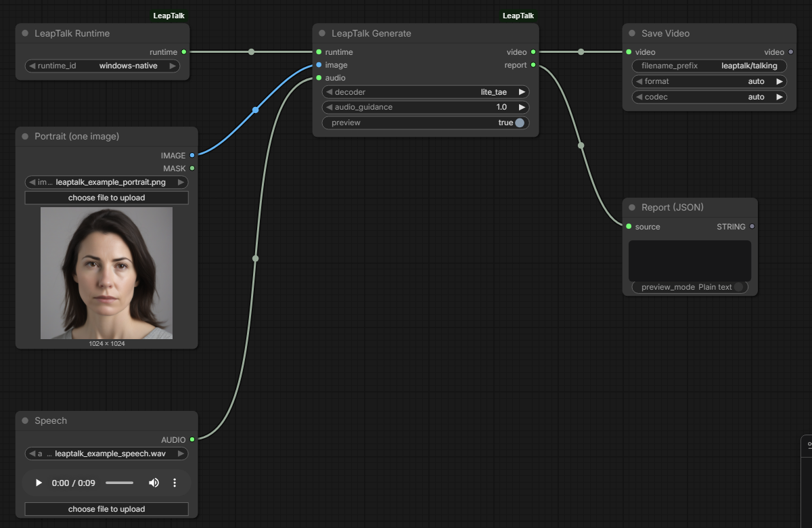This screenshot has height=528, width=812.
Task: Mute the speech audio player
Action: click(154, 483)
